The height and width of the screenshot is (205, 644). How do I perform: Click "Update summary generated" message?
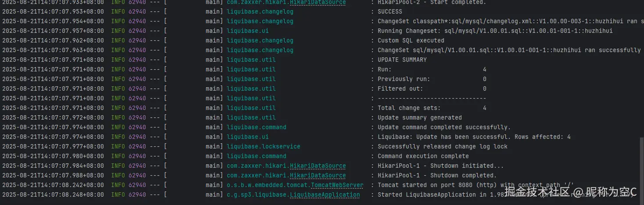pos(419,118)
